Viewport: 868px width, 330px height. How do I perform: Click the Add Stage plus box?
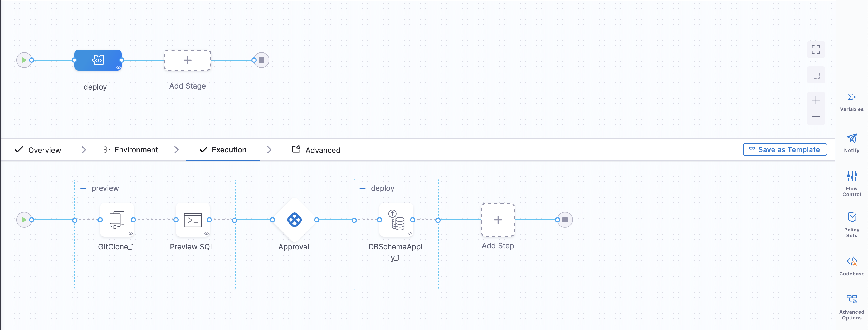(187, 60)
